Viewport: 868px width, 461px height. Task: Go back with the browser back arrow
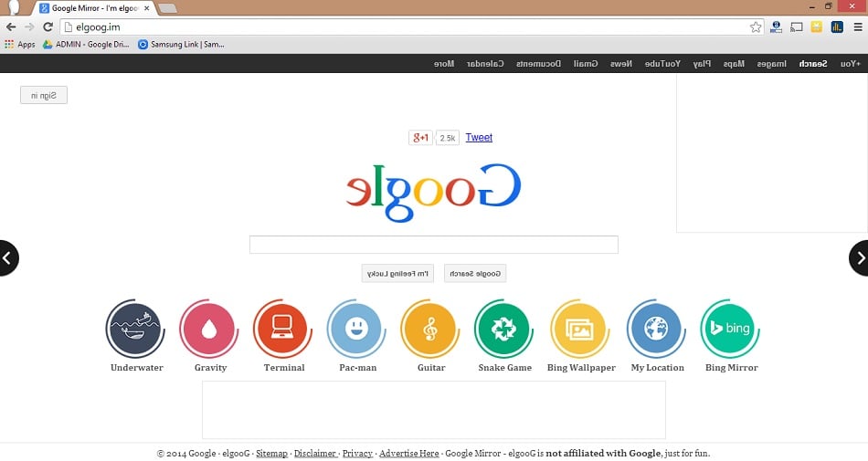[11, 26]
